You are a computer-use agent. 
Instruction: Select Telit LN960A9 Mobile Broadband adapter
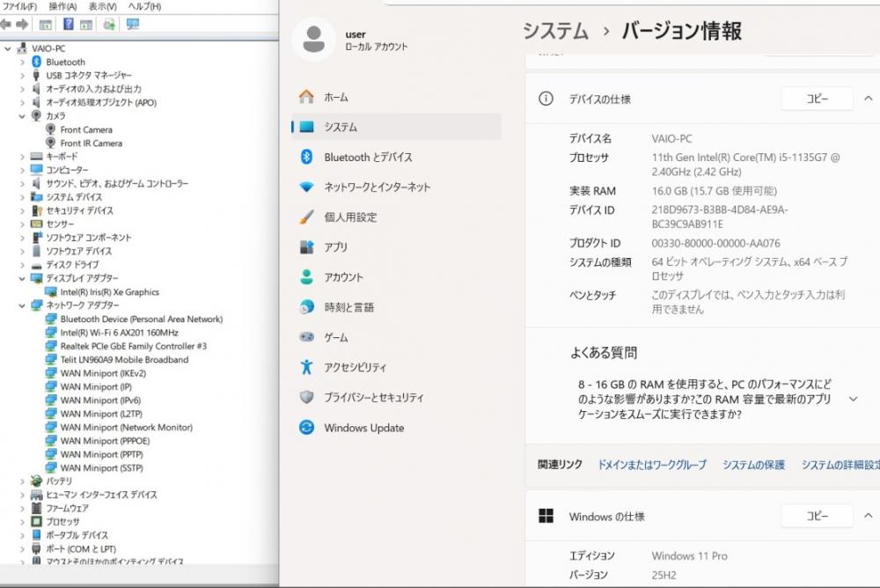[x=124, y=359]
